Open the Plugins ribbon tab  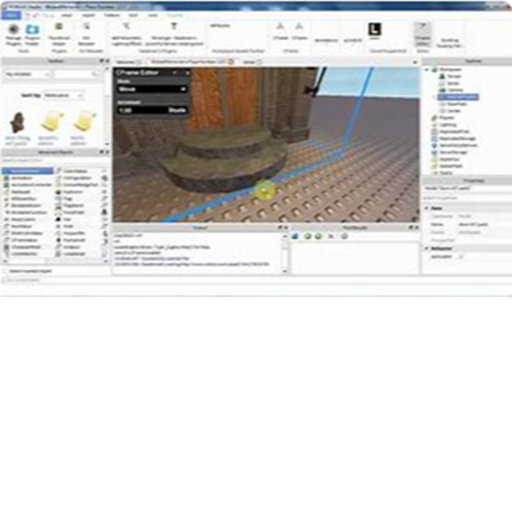coord(175,15)
